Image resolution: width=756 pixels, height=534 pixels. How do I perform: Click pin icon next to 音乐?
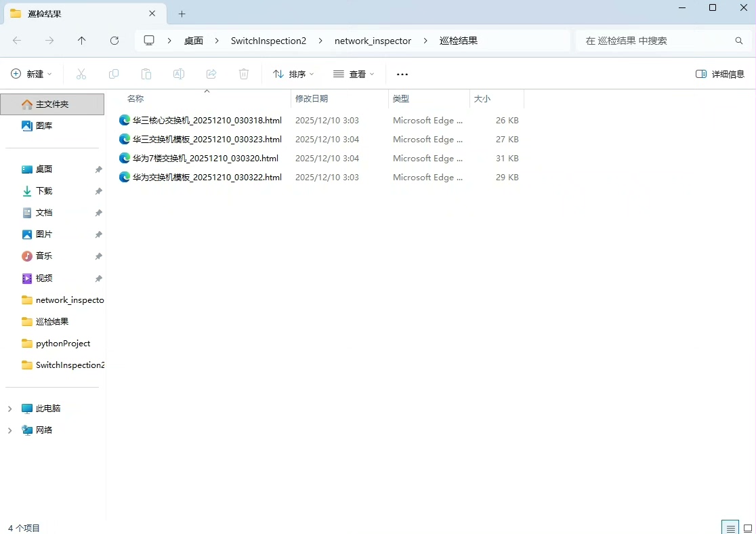click(98, 256)
